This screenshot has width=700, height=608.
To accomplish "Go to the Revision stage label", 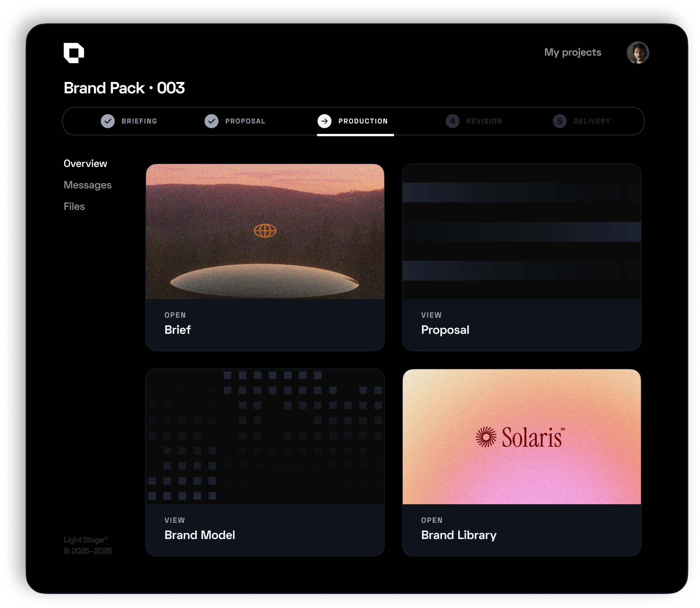I will click(484, 121).
